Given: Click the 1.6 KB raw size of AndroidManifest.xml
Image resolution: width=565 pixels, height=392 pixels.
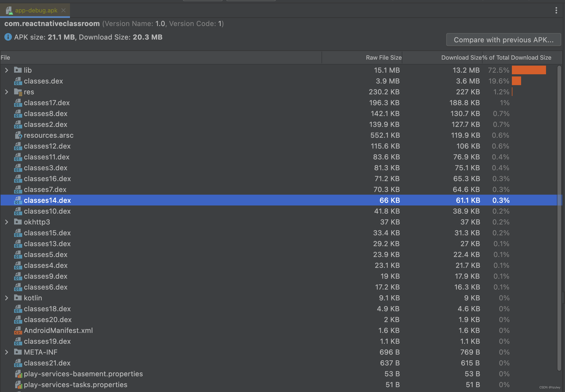Looking at the screenshot, I should point(389,330).
